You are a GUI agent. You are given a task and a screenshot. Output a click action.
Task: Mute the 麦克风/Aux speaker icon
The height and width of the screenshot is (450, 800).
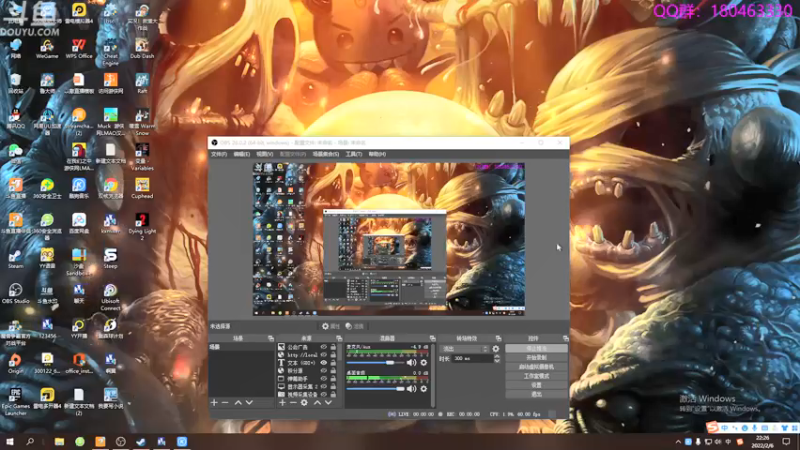(411, 363)
